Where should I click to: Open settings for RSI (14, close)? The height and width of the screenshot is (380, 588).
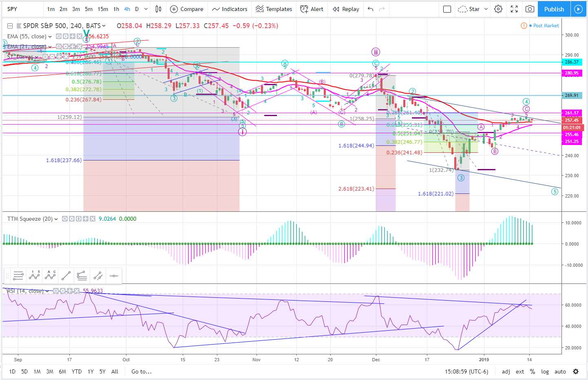(x=63, y=291)
